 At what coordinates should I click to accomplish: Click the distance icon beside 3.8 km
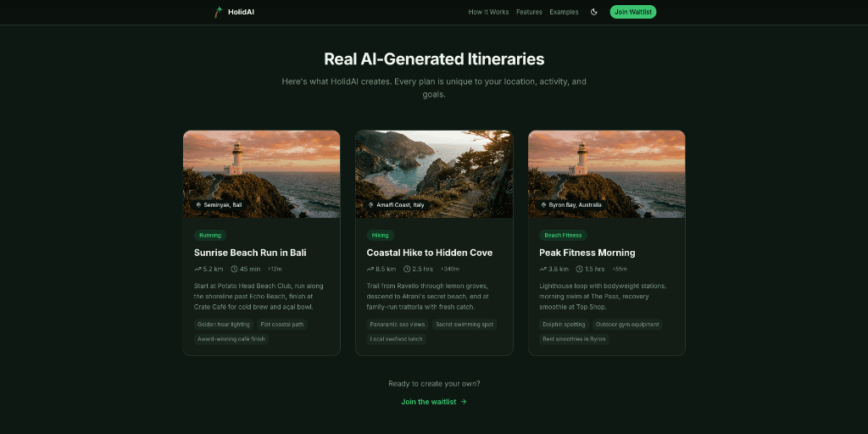coord(542,269)
